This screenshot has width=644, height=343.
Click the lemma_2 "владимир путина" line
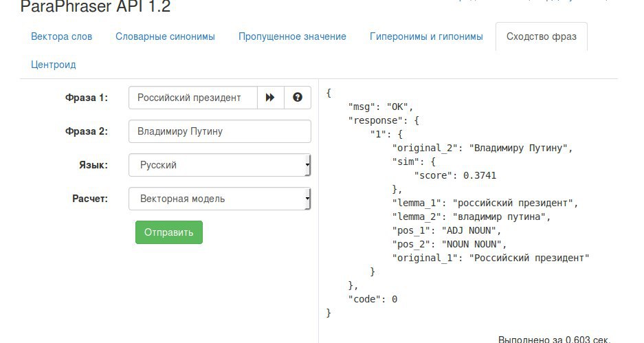coord(471,217)
